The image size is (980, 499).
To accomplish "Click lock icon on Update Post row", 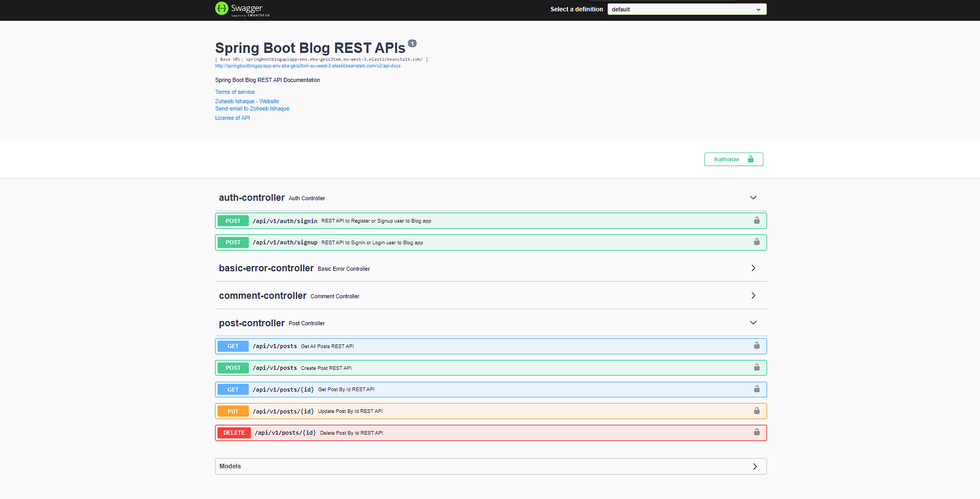I will [x=757, y=411].
